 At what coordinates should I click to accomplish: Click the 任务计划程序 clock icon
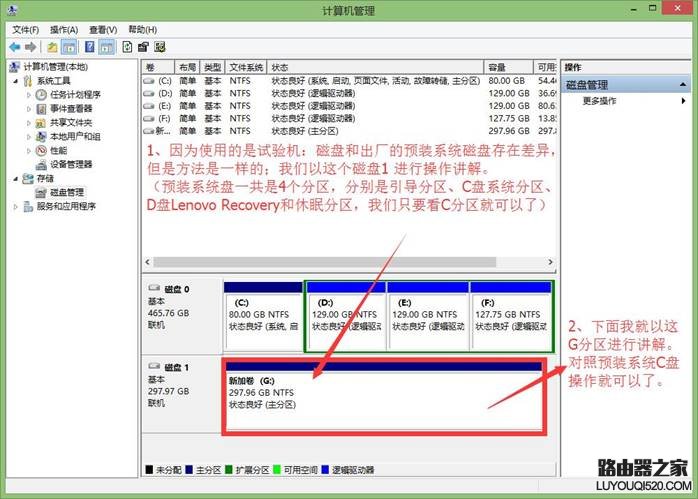coord(41,94)
